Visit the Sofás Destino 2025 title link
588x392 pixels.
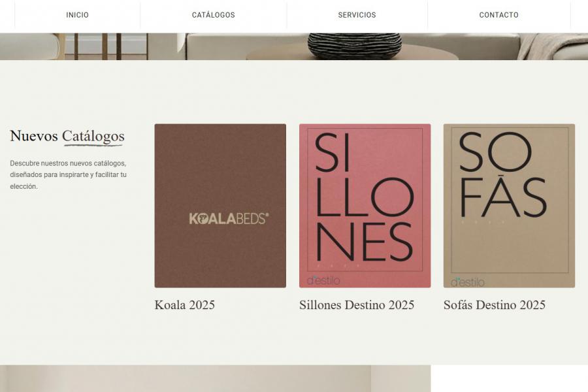pos(494,305)
